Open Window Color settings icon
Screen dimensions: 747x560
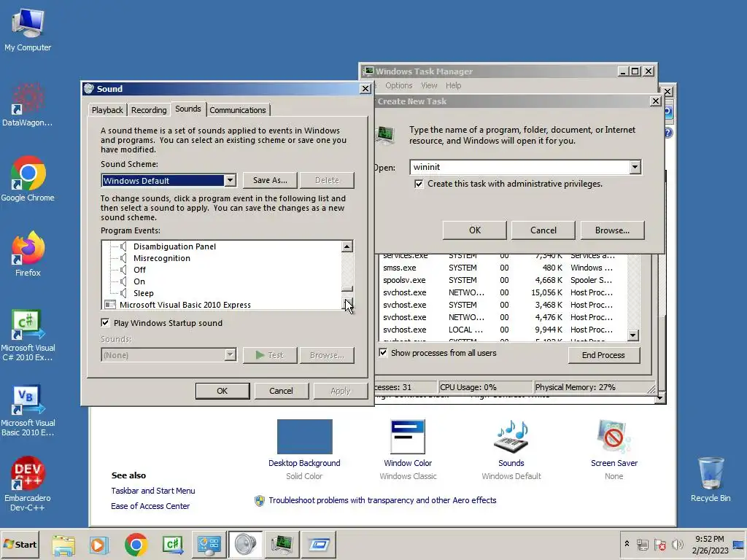(408, 437)
